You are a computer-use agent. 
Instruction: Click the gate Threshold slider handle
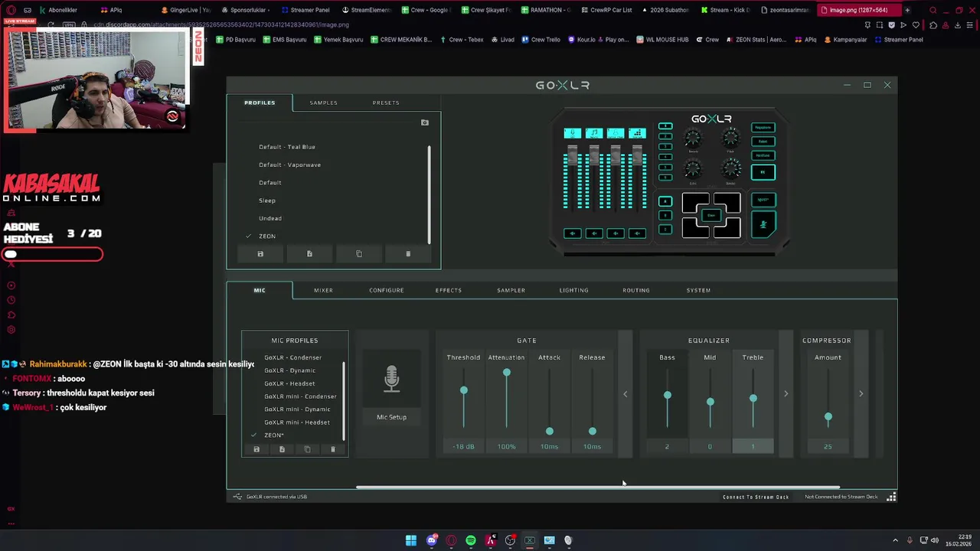[463, 391]
